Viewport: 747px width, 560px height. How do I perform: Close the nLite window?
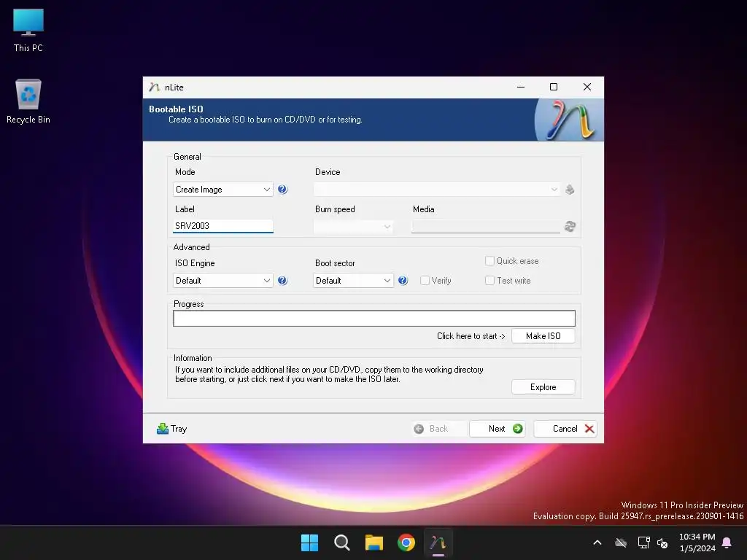[x=587, y=87]
